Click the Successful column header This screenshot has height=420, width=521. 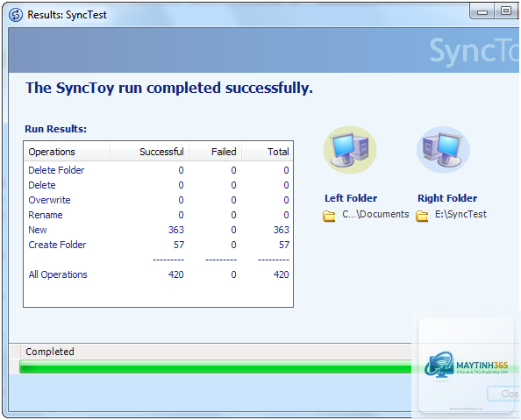(149, 152)
